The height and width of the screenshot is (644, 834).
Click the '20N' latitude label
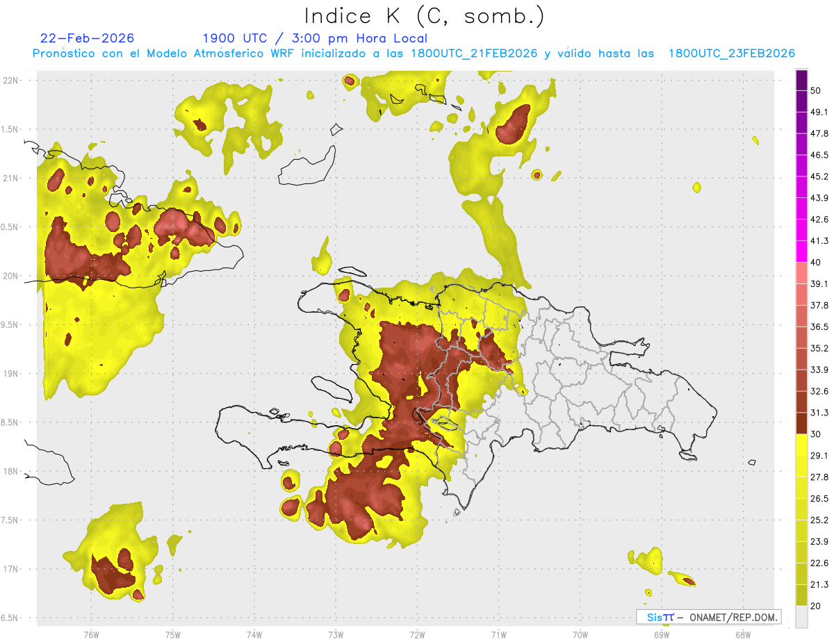(x=11, y=276)
